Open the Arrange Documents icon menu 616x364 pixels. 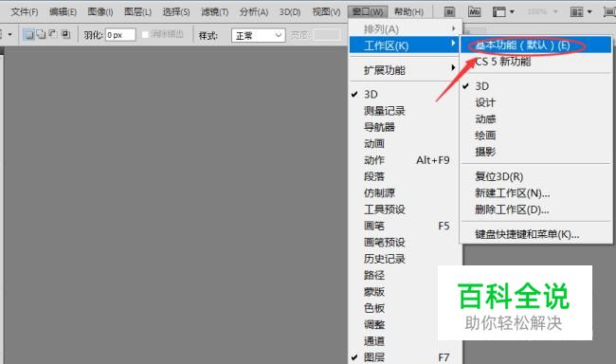click(x=581, y=11)
